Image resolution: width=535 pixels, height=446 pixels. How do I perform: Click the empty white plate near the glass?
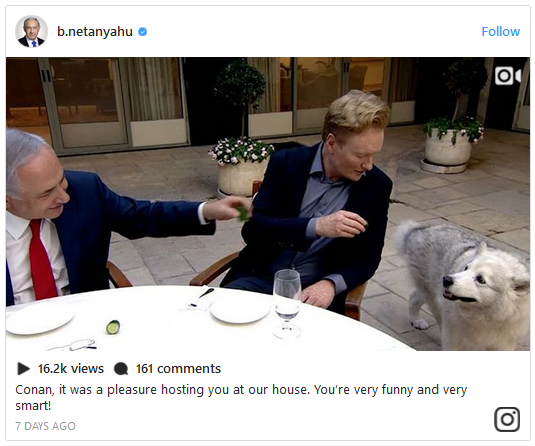pos(240,312)
